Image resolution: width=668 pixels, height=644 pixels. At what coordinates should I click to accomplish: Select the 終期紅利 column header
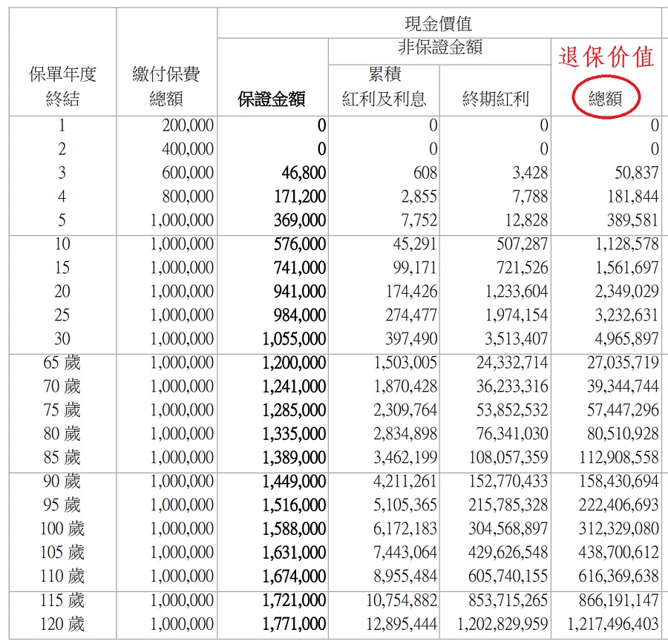(495, 99)
